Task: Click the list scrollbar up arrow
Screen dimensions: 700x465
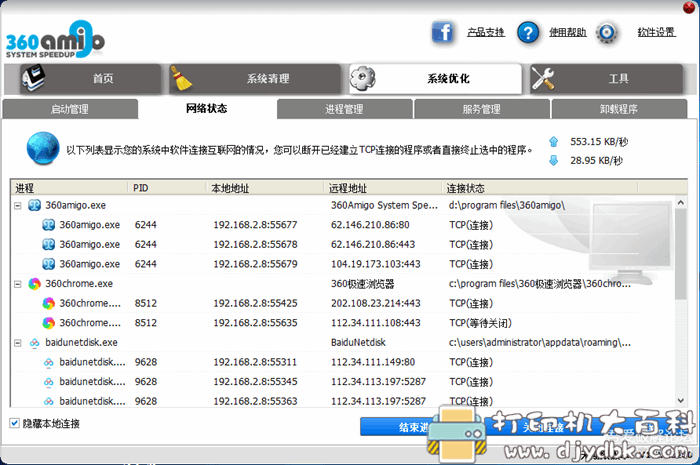Action: (681, 203)
